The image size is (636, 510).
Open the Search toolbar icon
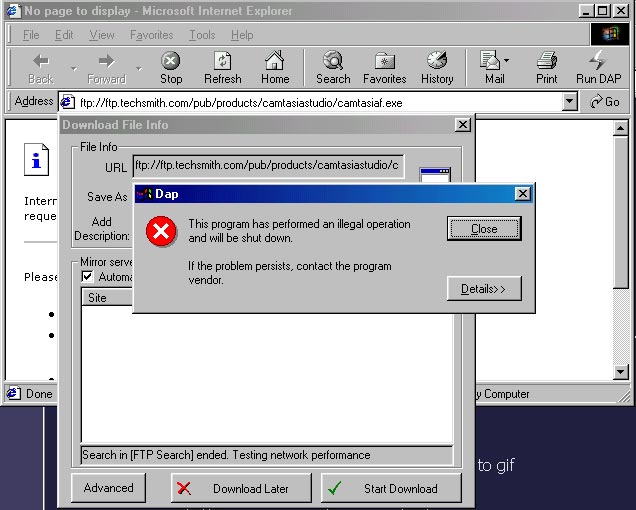(333, 61)
